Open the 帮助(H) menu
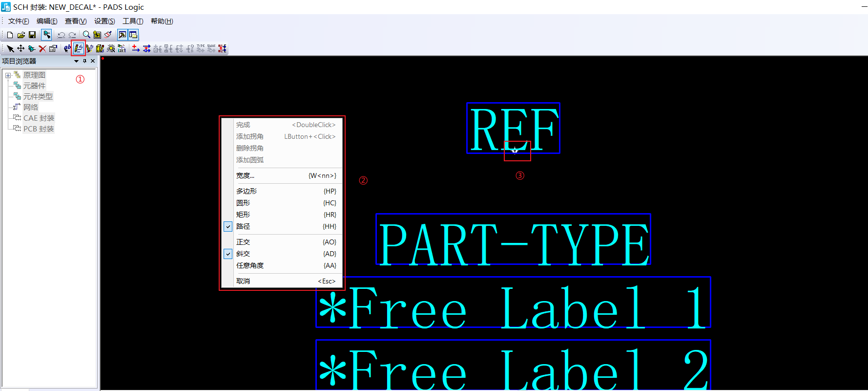This screenshot has height=391, width=868. click(x=162, y=21)
